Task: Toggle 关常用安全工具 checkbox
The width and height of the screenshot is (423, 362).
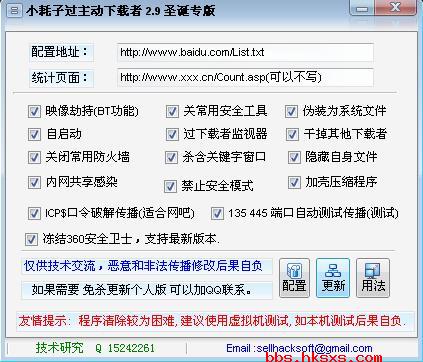Action: pyautogui.click(x=172, y=111)
